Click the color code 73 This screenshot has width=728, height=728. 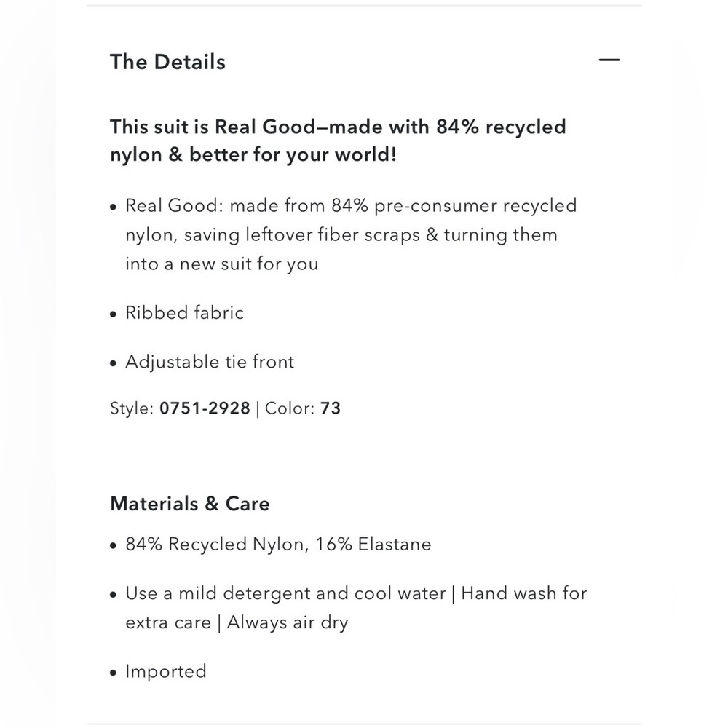click(x=331, y=408)
